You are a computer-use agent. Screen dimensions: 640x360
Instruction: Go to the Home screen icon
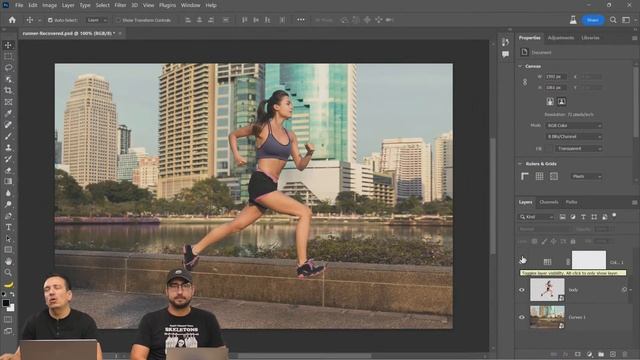point(12,20)
